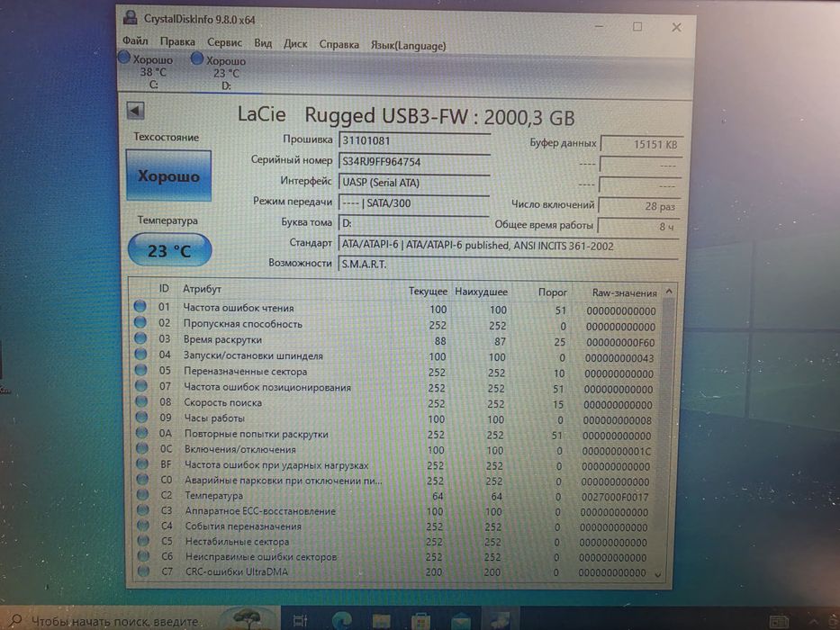Open Microsoft Store from the taskbar

click(420, 621)
